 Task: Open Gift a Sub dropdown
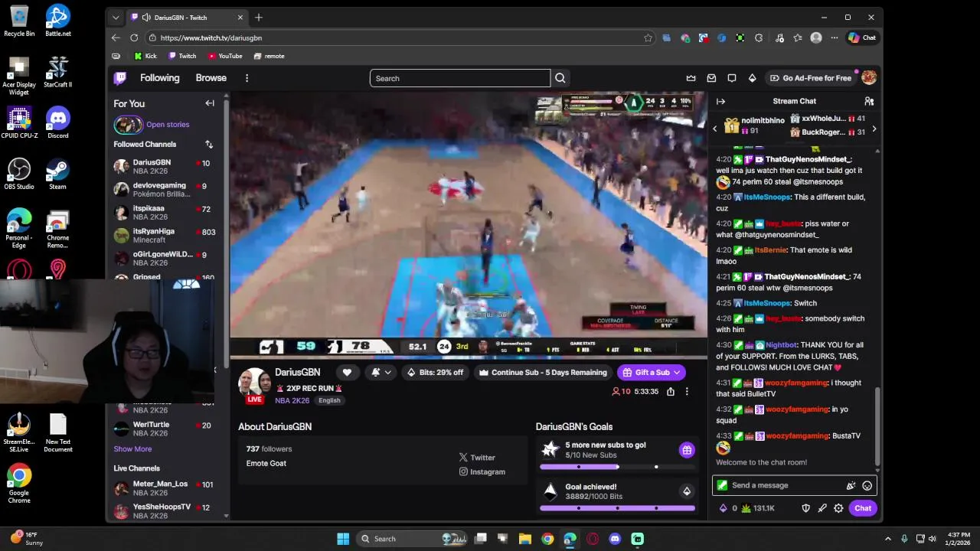pyautogui.click(x=651, y=372)
